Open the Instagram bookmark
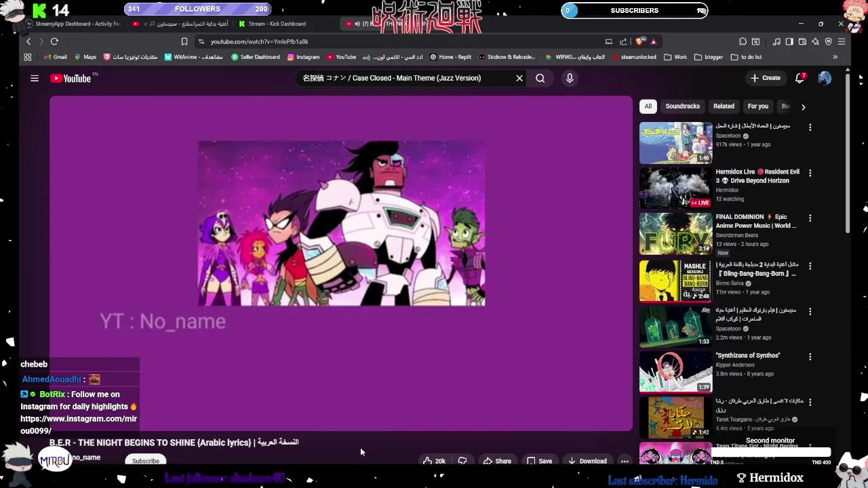This screenshot has height=488, width=868. coord(303,58)
